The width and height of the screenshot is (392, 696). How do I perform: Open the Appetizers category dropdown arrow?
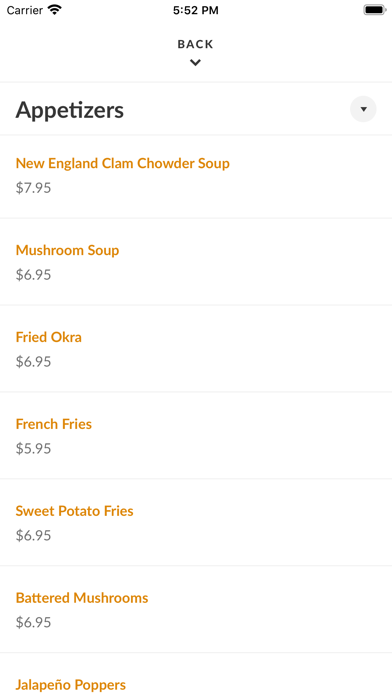click(363, 109)
